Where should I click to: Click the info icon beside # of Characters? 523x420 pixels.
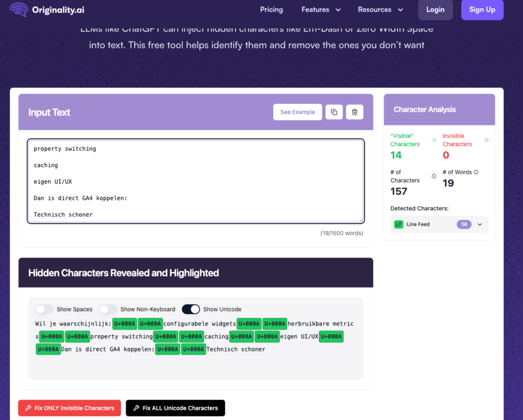point(434,176)
